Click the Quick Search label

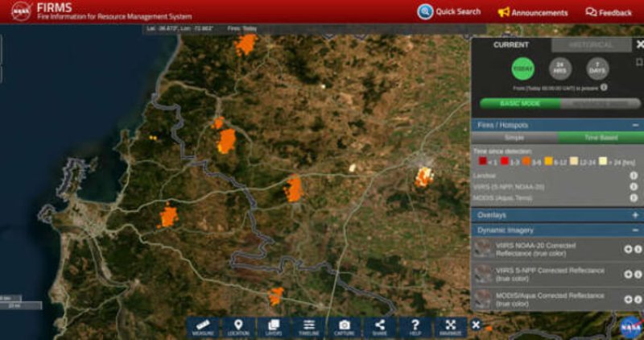click(x=458, y=12)
